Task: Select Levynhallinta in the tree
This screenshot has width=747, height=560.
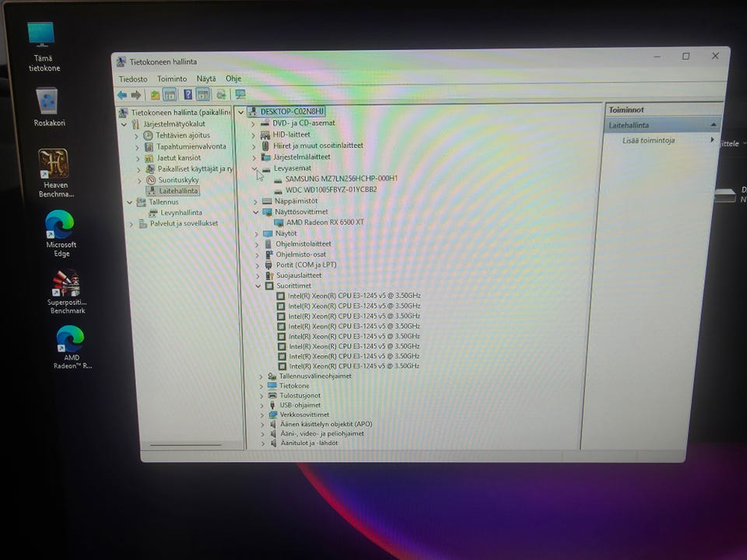Action: pyautogui.click(x=181, y=212)
